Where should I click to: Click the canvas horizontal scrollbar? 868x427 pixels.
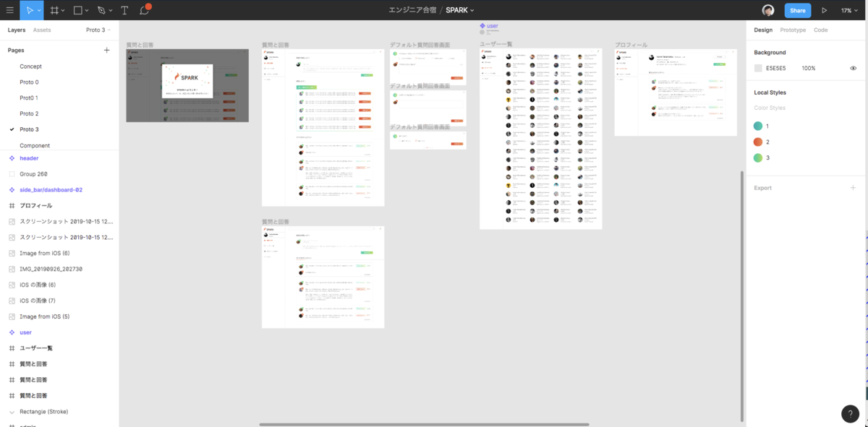pos(424,424)
